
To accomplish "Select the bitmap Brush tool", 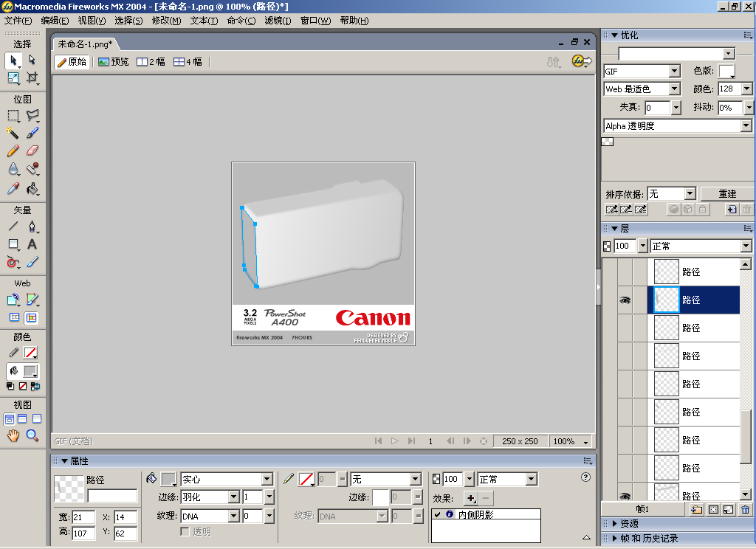I will coord(32,133).
